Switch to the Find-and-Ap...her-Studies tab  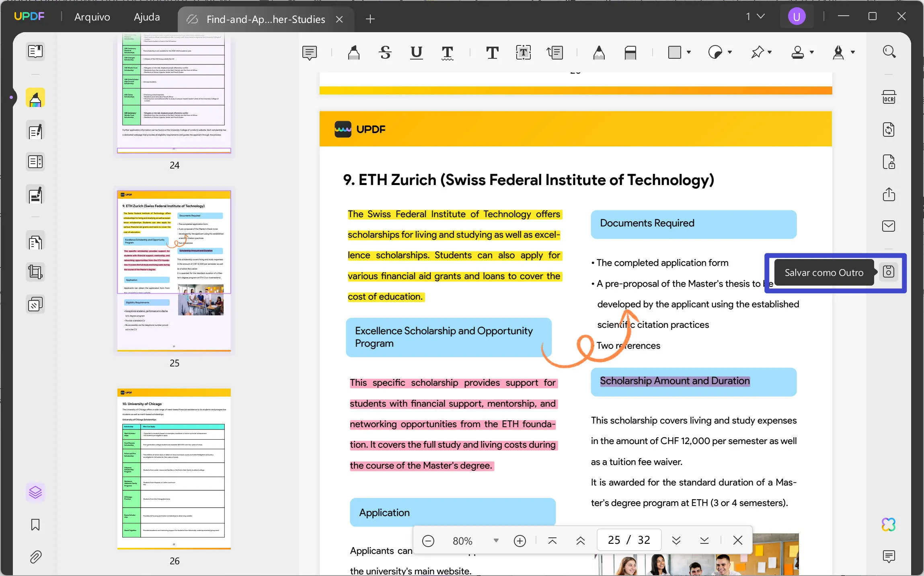pos(266,19)
